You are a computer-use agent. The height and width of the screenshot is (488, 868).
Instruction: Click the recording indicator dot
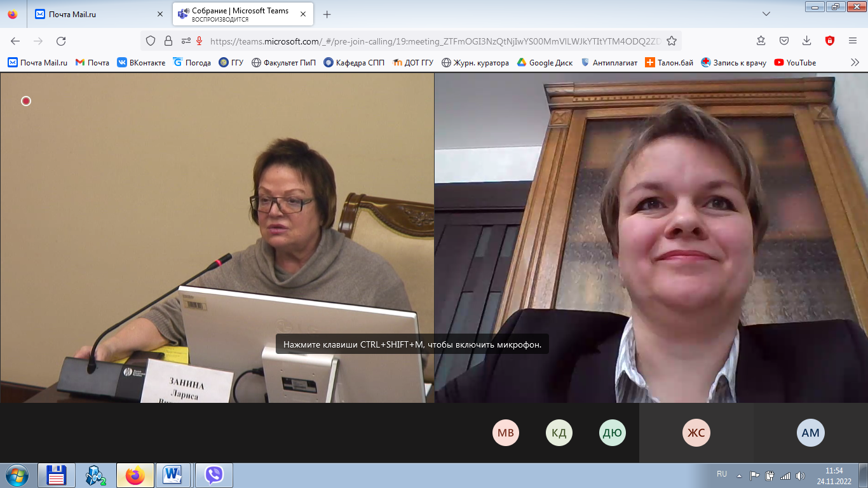pos(26,101)
